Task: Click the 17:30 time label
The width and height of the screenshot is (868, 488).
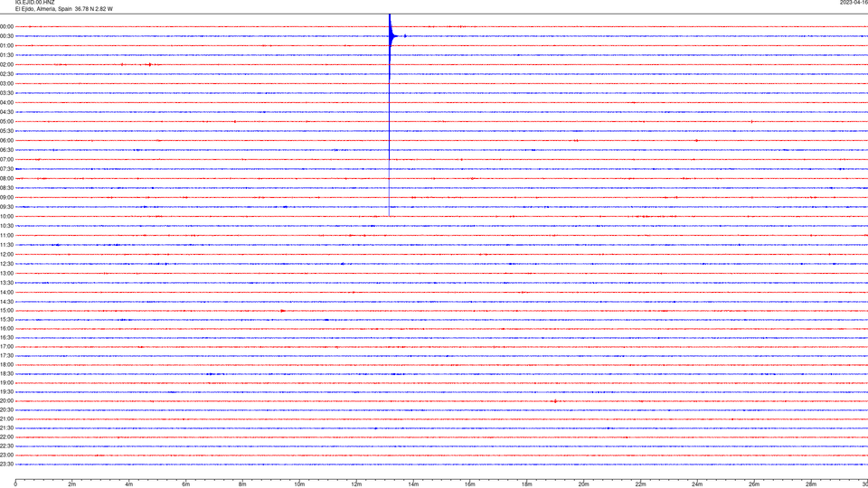Action: pos(6,356)
